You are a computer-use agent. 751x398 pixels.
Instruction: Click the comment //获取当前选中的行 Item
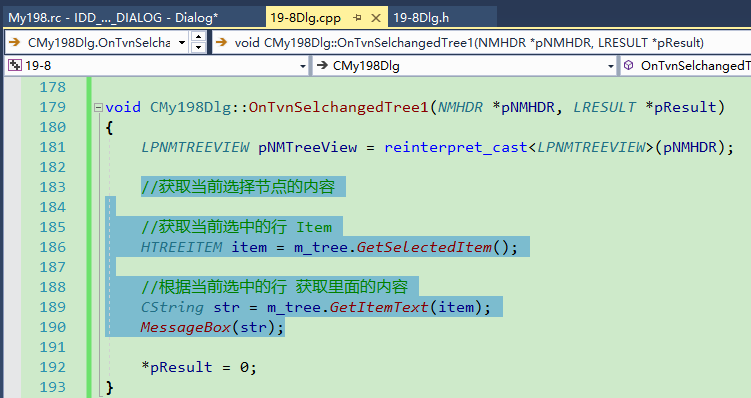(x=236, y=227)
